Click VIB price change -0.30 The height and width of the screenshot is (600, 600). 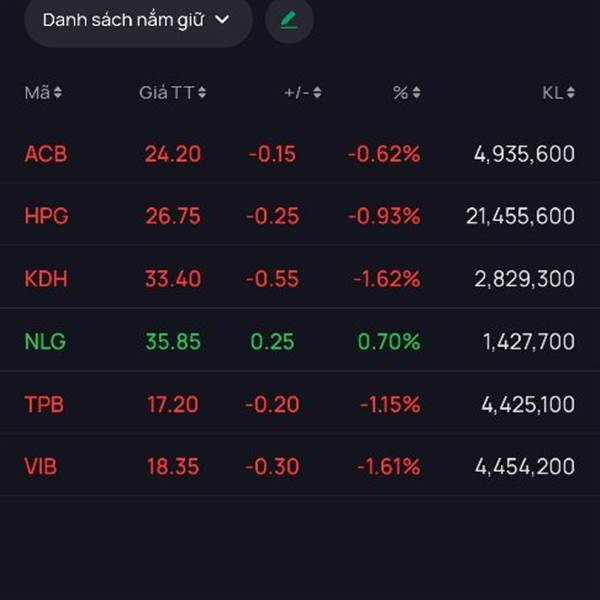pyautogui.click(x=274, y=466)
